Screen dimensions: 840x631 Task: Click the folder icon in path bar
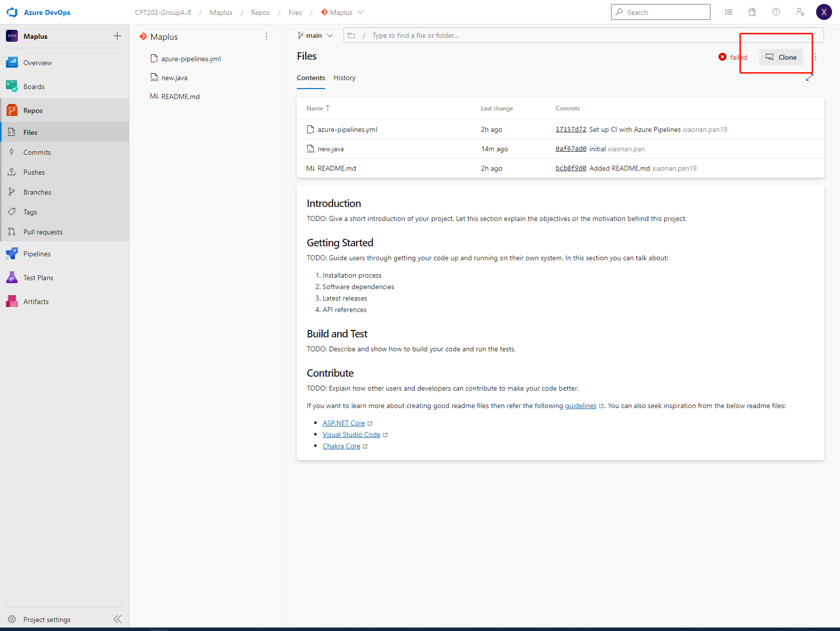351,35
